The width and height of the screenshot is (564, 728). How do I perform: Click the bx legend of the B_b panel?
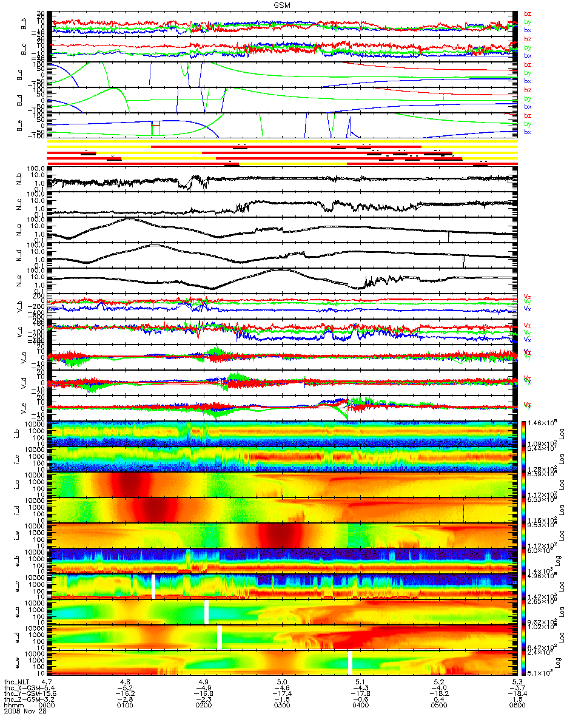click(x=528, y=30)
